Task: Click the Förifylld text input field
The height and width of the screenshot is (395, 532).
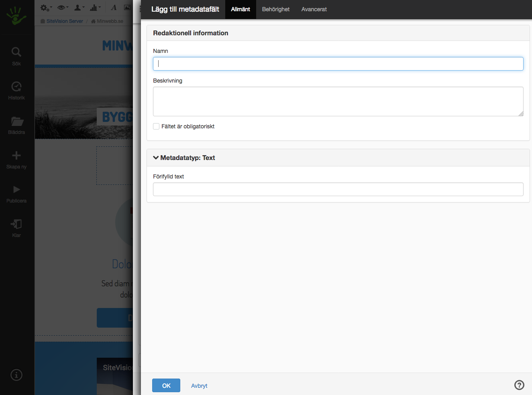Action: [338, 189]
